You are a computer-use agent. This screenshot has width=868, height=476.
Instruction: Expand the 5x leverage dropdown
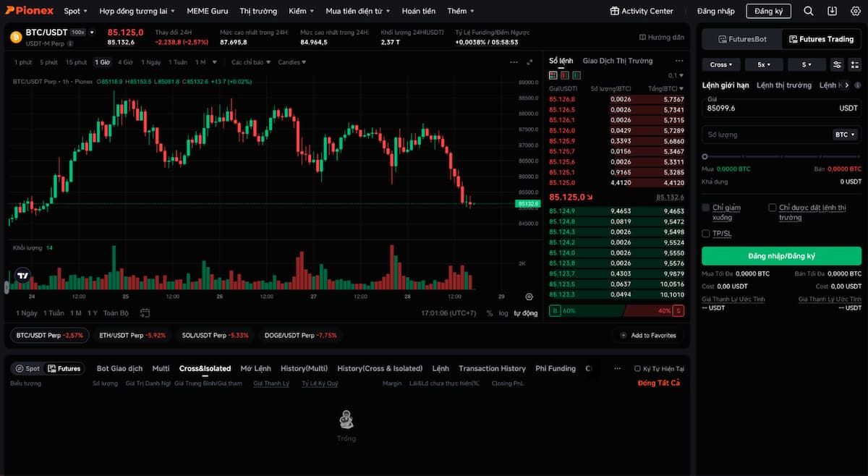[x=764, y=64]
